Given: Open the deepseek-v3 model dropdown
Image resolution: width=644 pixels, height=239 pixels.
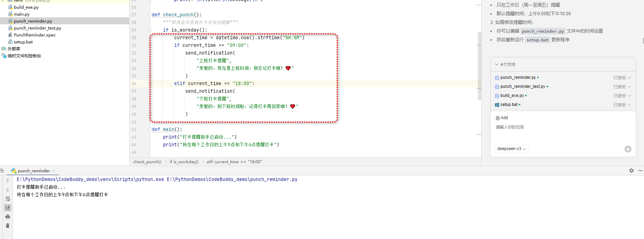Looking at the screenshot, I should point(512,149).
